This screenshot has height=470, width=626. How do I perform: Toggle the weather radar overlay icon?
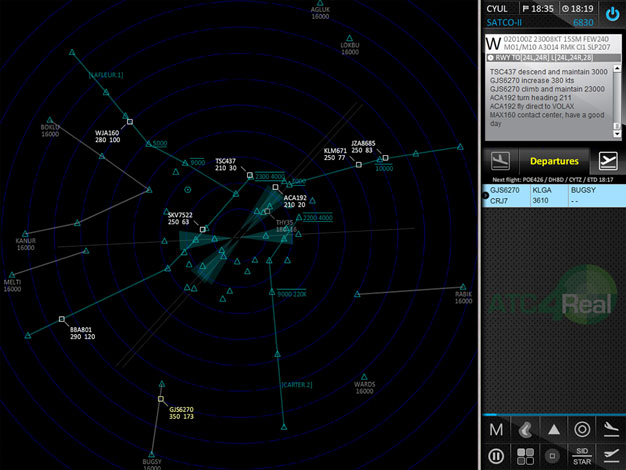click(524, 430)
